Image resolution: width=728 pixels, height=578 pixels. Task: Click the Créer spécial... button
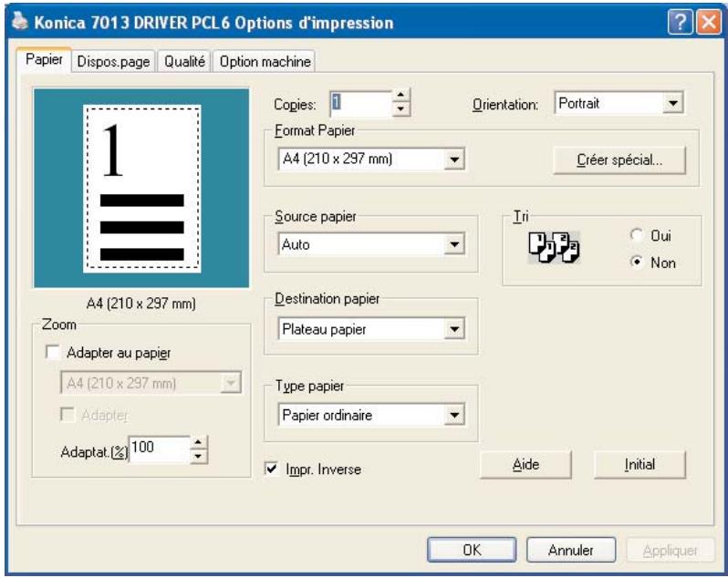[x=619, y=160]
